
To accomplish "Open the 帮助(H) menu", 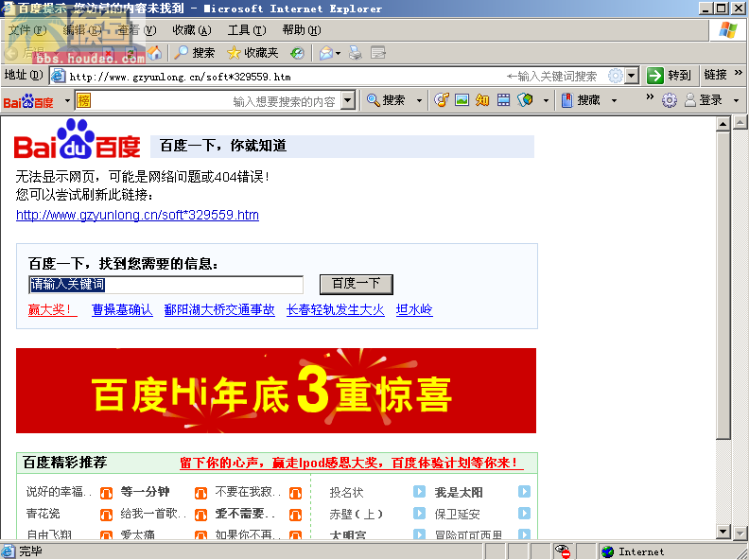I will pyautogui.click(x=302, y=30).
